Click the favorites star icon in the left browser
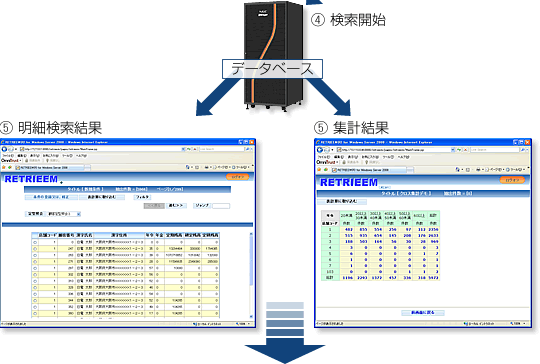 tap(4, 167)
